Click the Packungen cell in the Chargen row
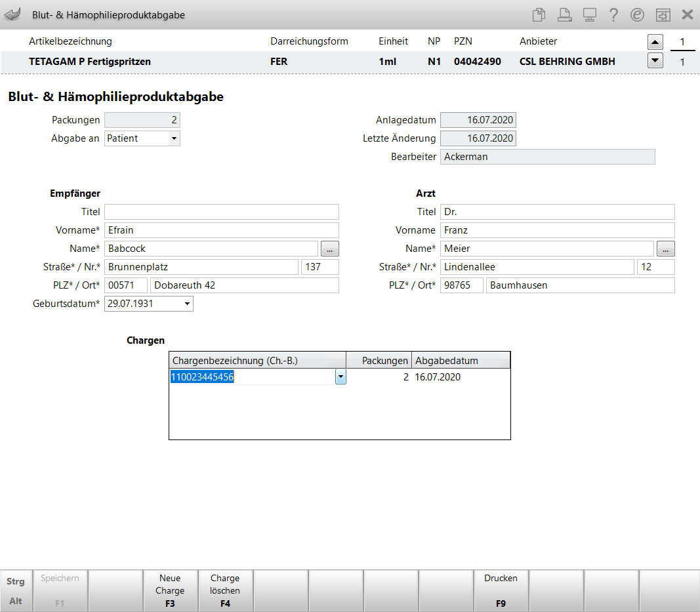Image resolution: width=700 pixels, height=612 pixels. pos(379,377)
